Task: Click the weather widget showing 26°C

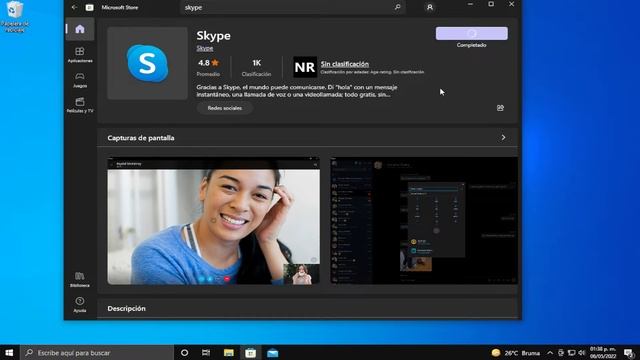Action: [x=516, y=353]
